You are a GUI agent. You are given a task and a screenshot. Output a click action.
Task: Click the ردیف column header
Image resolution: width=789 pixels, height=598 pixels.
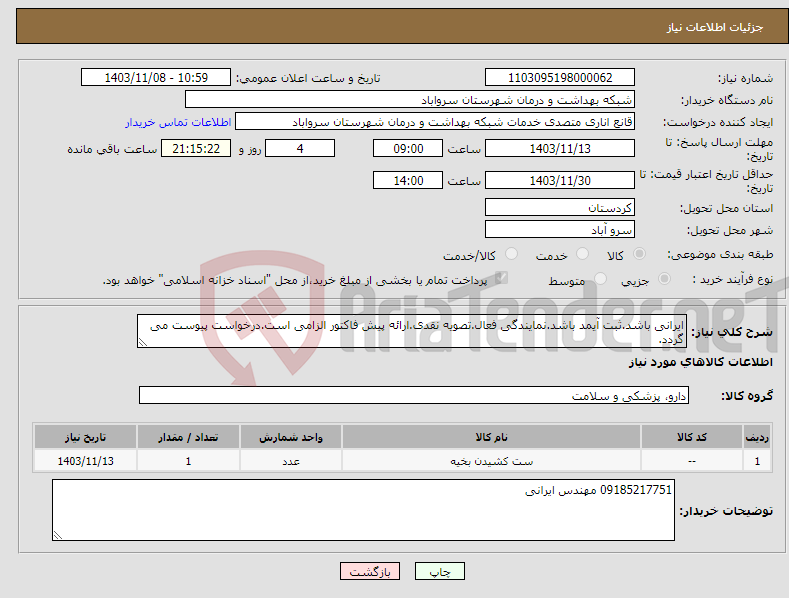(x=757, y=437)
